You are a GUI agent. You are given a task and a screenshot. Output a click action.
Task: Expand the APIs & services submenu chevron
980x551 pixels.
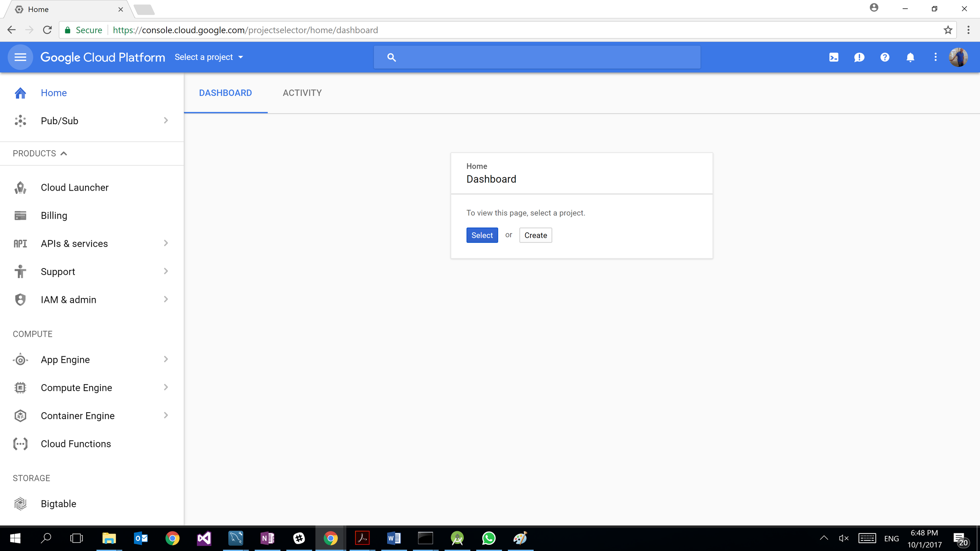click(166, 243)
